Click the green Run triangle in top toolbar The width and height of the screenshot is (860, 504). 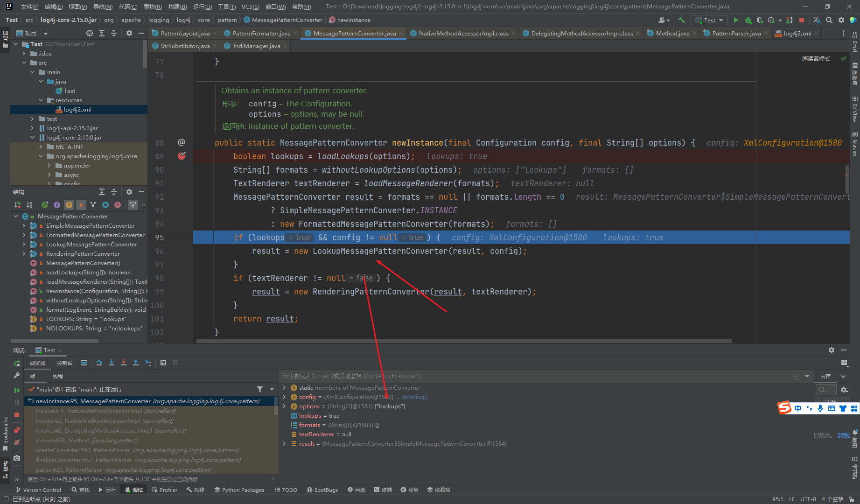736,20
